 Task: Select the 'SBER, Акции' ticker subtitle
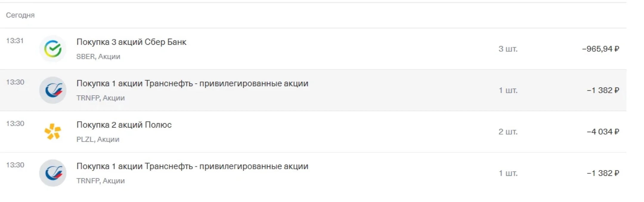(x=98, y=57)
